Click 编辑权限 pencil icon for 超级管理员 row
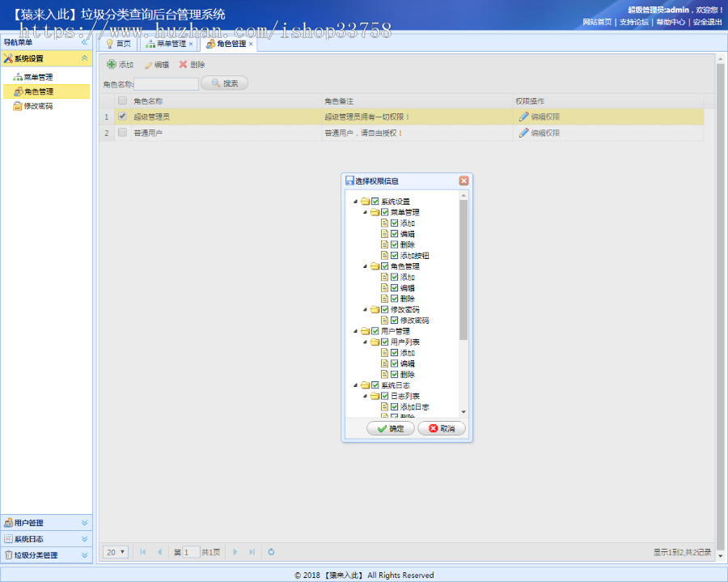The width and height of the screenshot is (728, 582). coord(525,117)
